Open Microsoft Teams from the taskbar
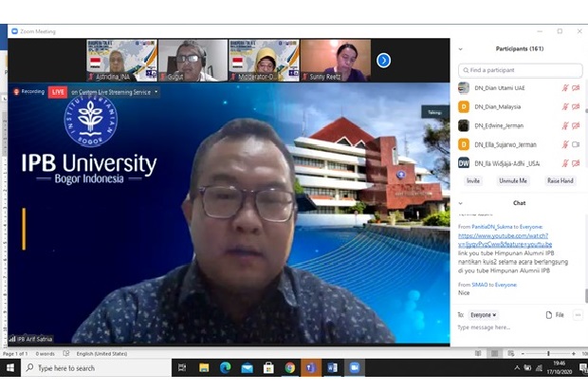 [311, 368]
